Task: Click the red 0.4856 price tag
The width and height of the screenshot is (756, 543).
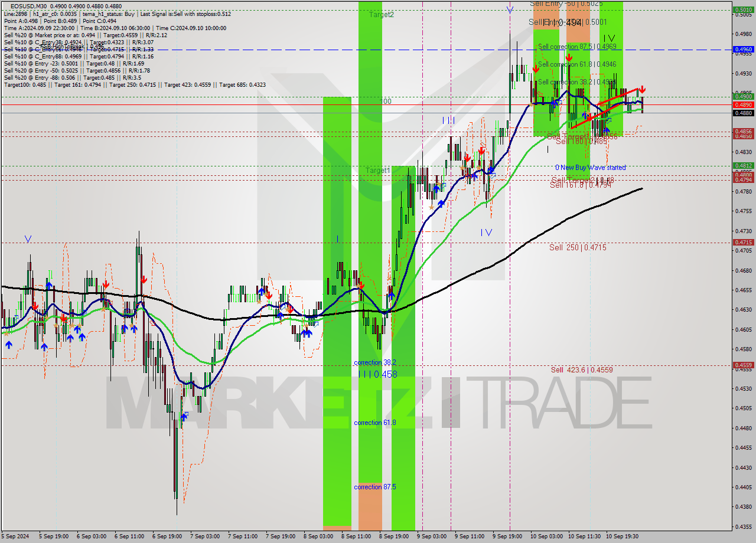Action: (x=743, y=131)
